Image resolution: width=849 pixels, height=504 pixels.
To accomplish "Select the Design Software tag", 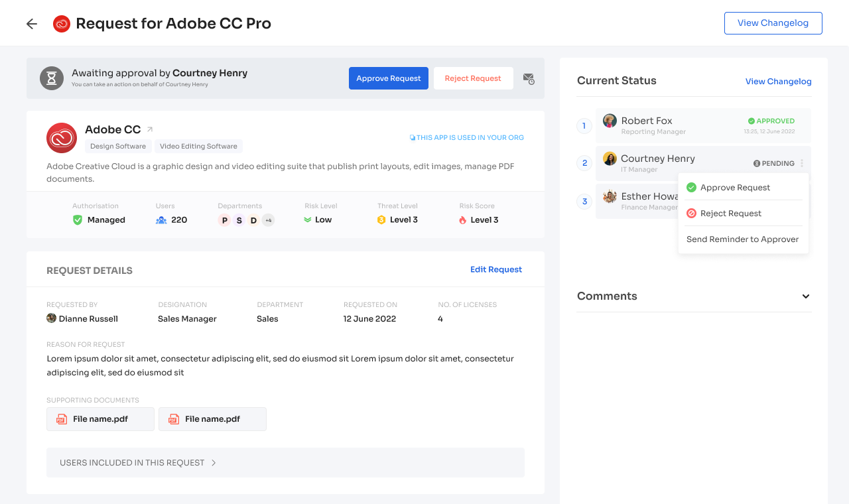I will [x=118, y=146].
